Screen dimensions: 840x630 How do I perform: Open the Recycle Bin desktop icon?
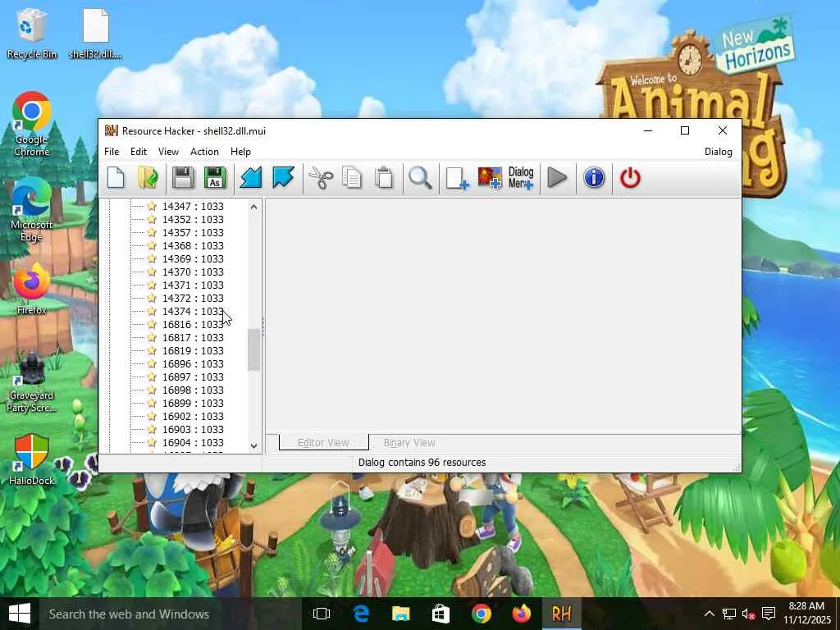coord(32,33)
